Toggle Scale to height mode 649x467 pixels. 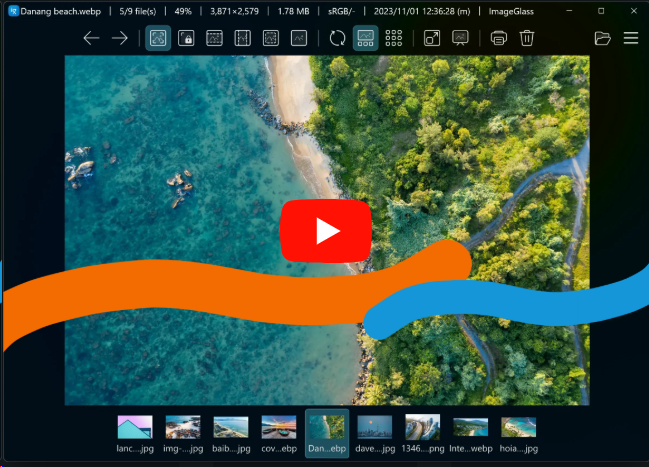pos(243,38)
